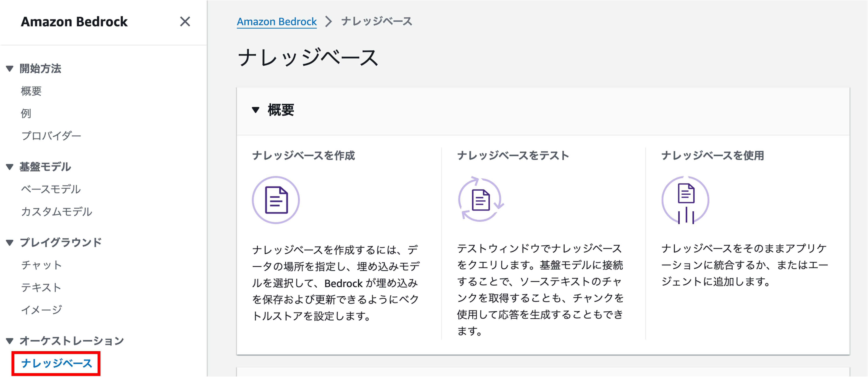This screenshot has width=868, height=377.
Task: Click the breadcrumb chevron separator
Action: (329, 22)
